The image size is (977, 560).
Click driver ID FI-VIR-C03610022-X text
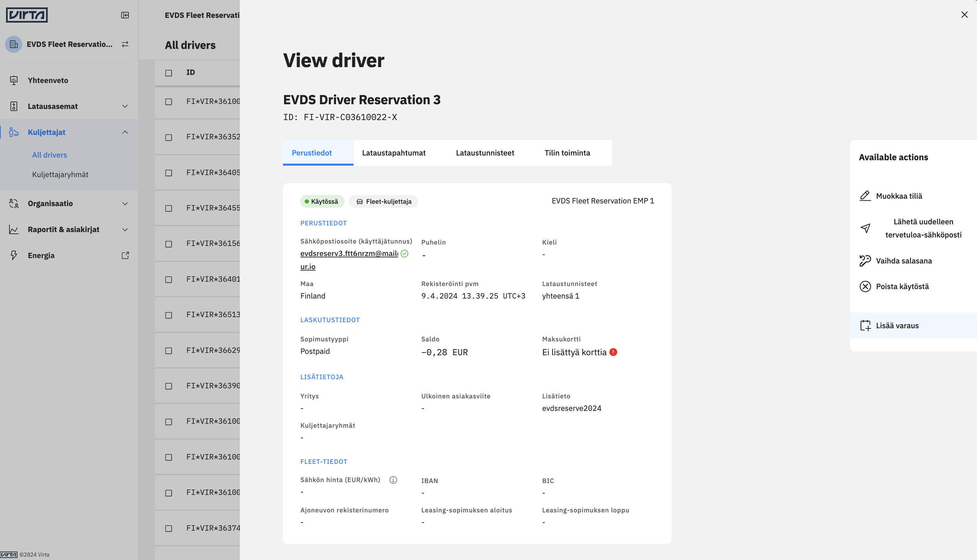(350, 117)
